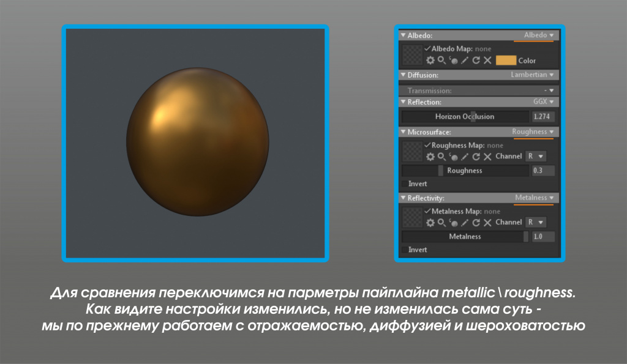Clear the Albedo Map with X icon
Screen dimensions: 627x364
[x=487, y=61]
